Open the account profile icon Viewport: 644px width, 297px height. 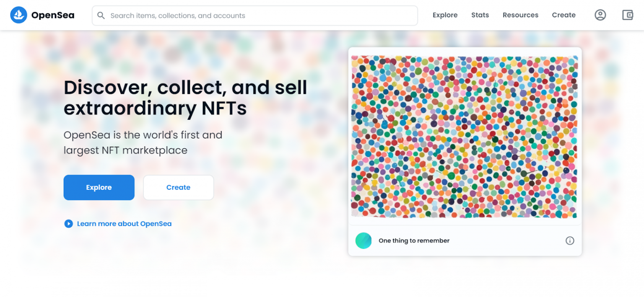coord(600,15)
